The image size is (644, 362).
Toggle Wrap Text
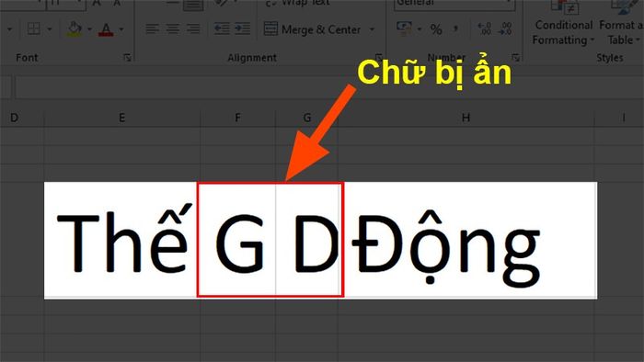click(x=298, y=4)
